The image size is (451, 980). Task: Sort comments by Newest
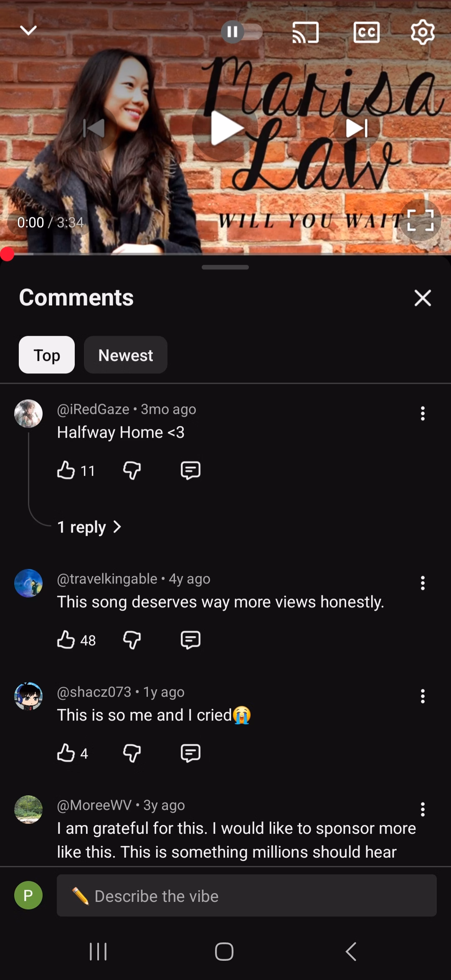[125, 355]
